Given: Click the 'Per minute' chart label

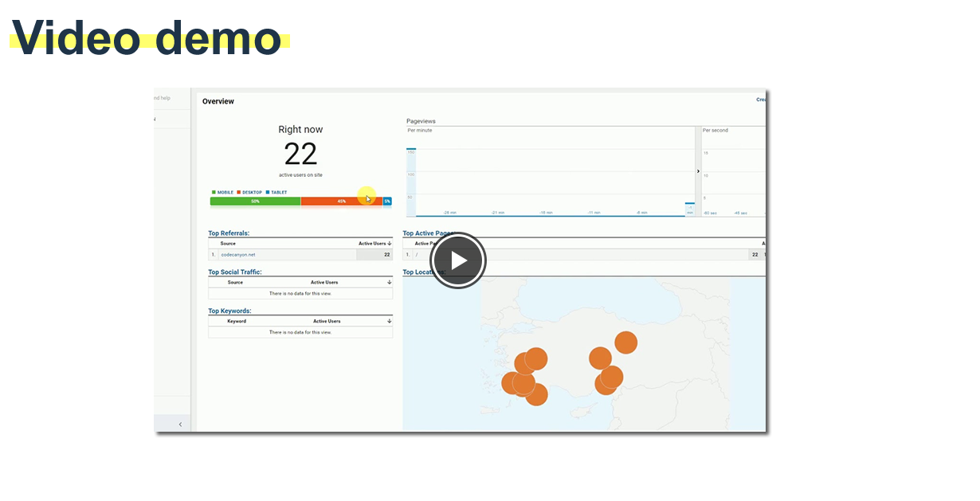Looking at the screenshot, I should [x=420, y=130].
